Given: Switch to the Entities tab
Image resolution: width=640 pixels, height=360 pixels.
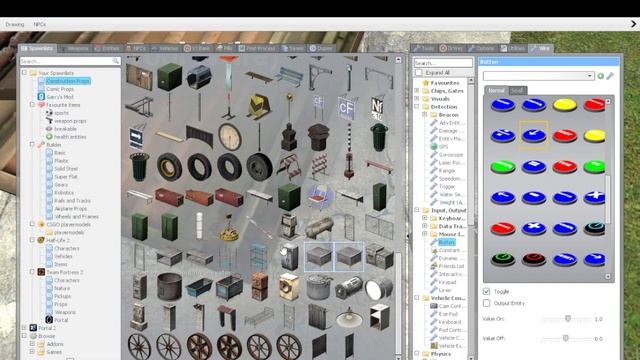Looking at the screenshot, I should click(x=107, y=48).
